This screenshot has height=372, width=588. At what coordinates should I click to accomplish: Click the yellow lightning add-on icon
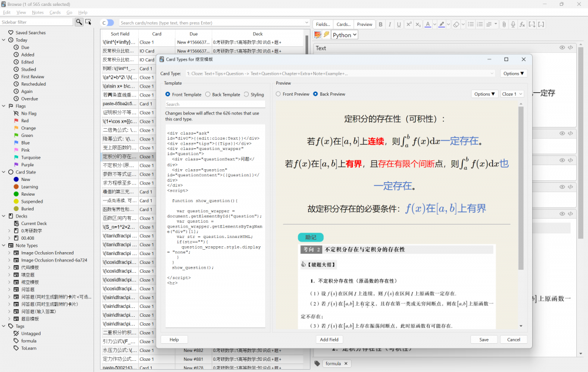[x=326, y=35]
